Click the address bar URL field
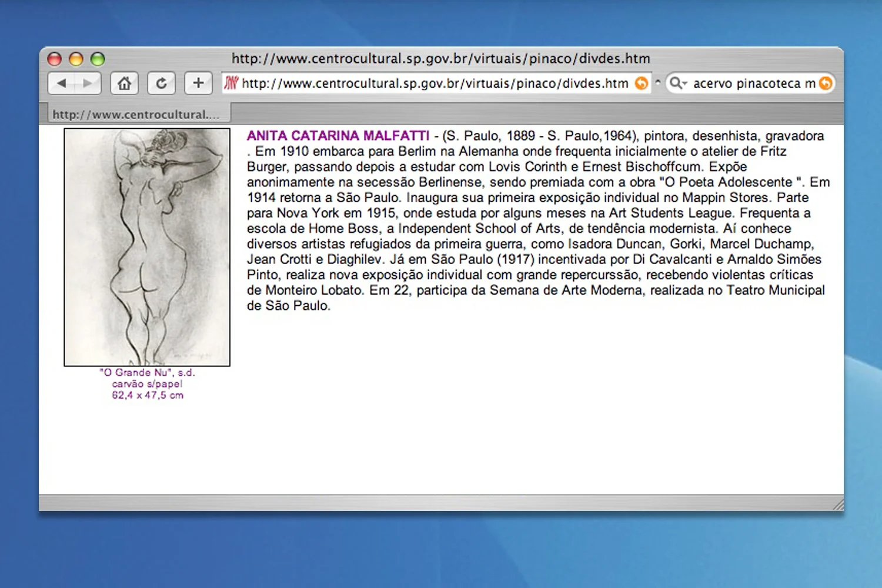Viewport: 882px width, 588px height. tap(436, 83)
